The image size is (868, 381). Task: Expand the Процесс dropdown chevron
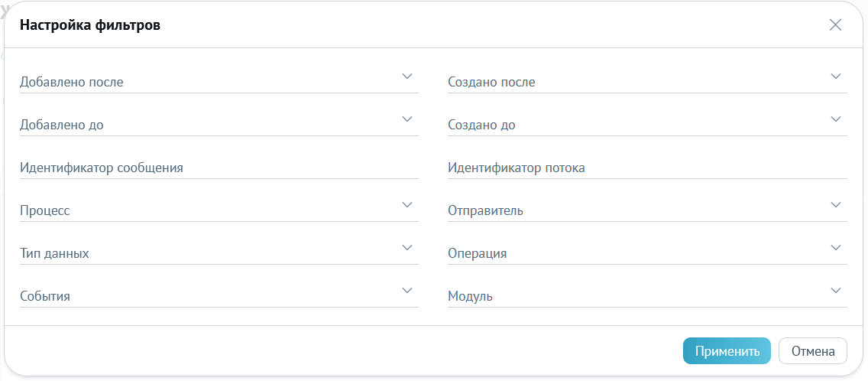[407, 205]
